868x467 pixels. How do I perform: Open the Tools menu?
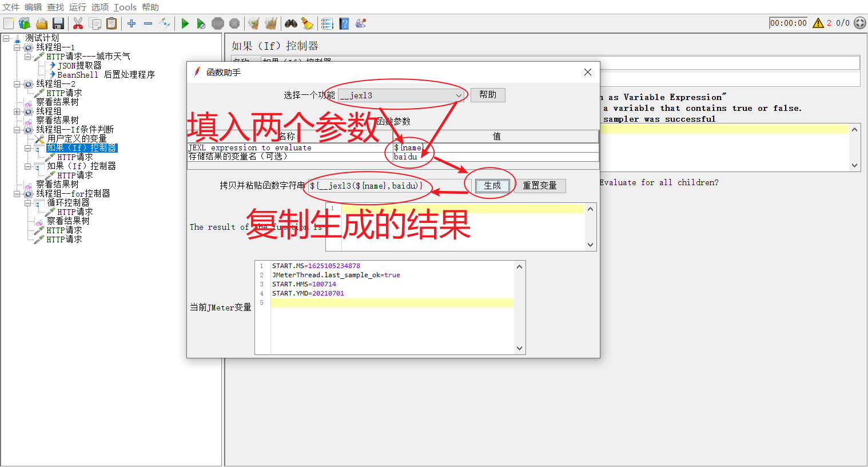coord(125,7)
